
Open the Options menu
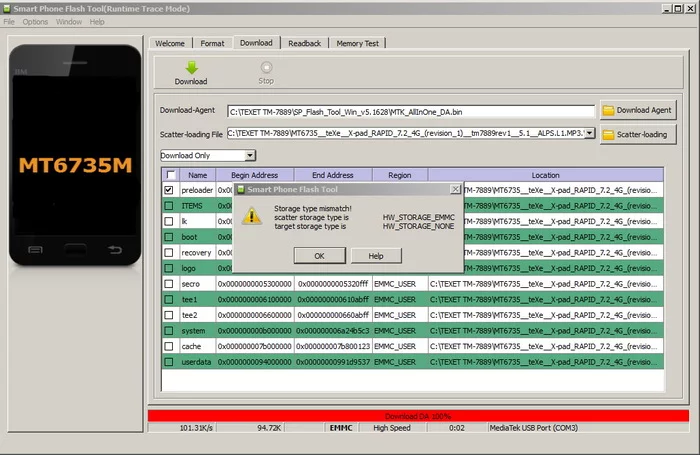(35, 22)
